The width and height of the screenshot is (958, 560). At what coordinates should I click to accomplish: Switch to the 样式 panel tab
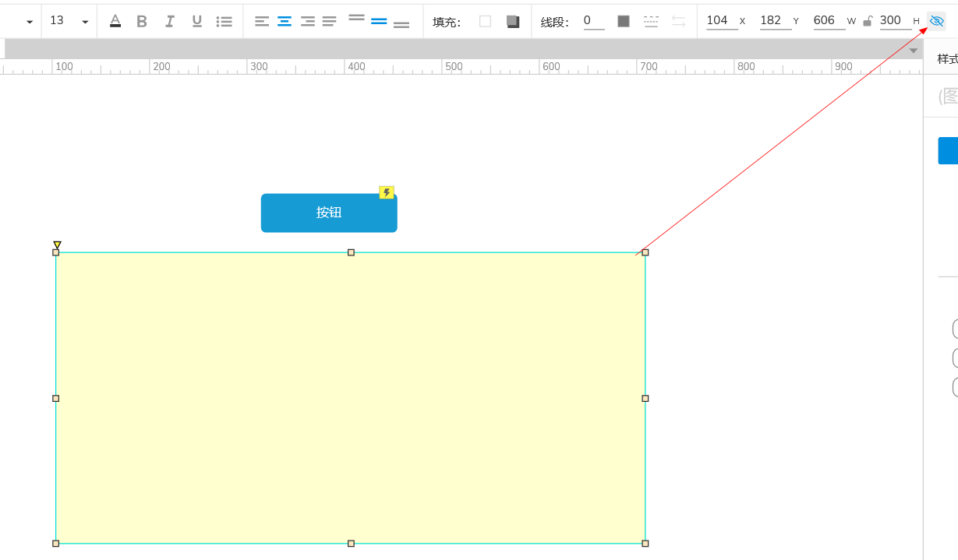click(x=946, y=58)
